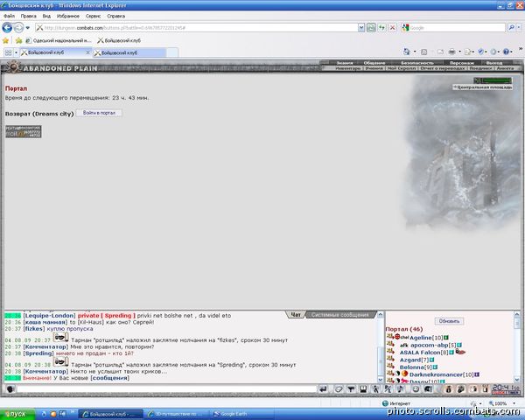The height and width of the screenshot is (420, 525).
Task: Click the send message Enter arrow icon
Action: (323, 388)
